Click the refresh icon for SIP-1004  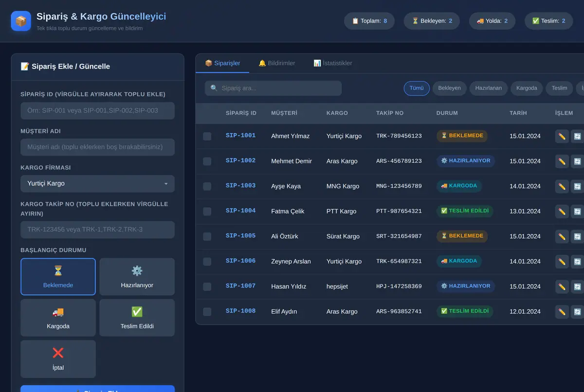(577, 211)
